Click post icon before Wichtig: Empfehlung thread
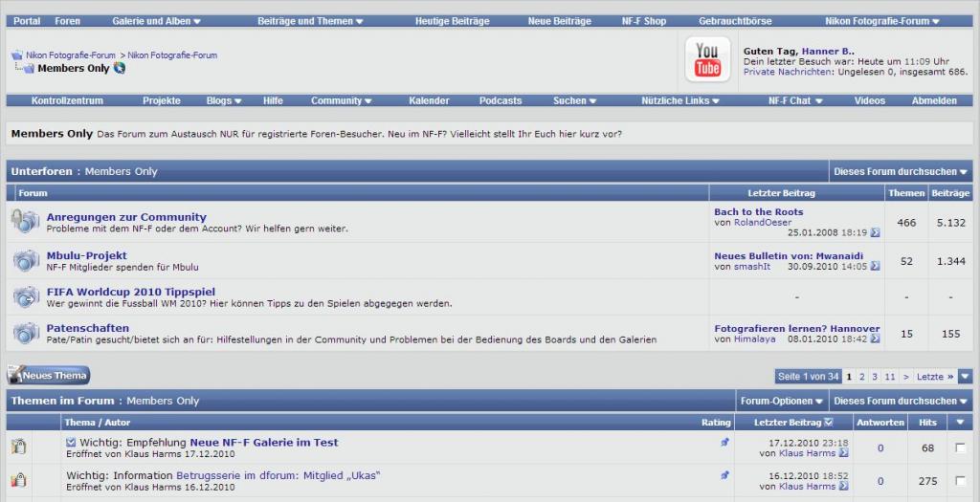The image size is (980, 502). [x=71, y=442]
